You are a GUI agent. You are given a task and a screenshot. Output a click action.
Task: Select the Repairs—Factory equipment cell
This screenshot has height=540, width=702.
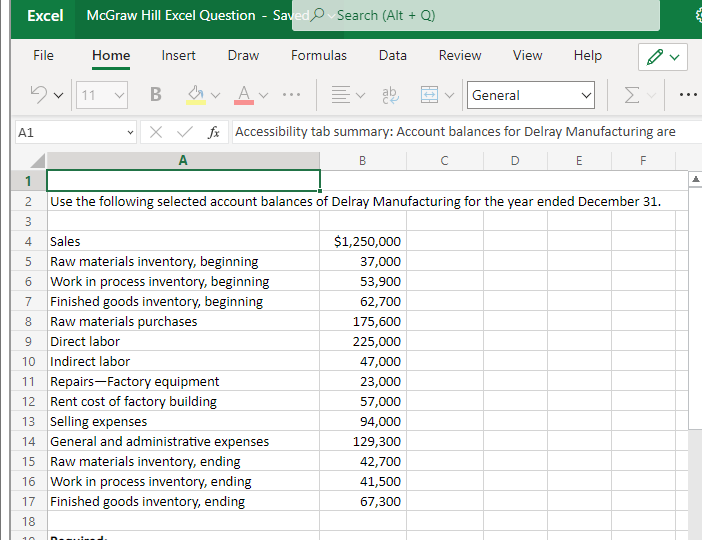click(183, 381)
